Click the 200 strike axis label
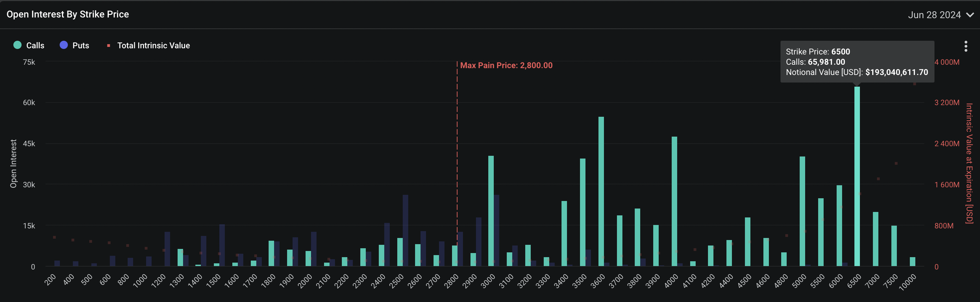The width and height of the screenshot is (980, 302). point(50,279)
